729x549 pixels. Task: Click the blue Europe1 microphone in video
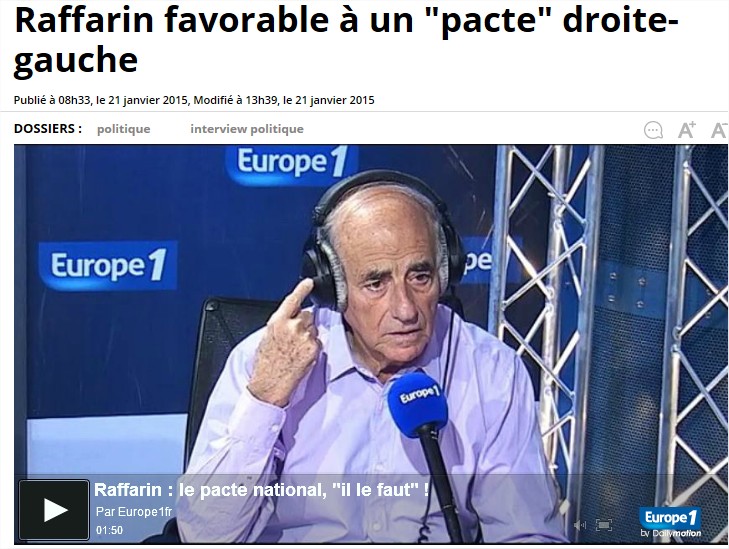[418, 404]
